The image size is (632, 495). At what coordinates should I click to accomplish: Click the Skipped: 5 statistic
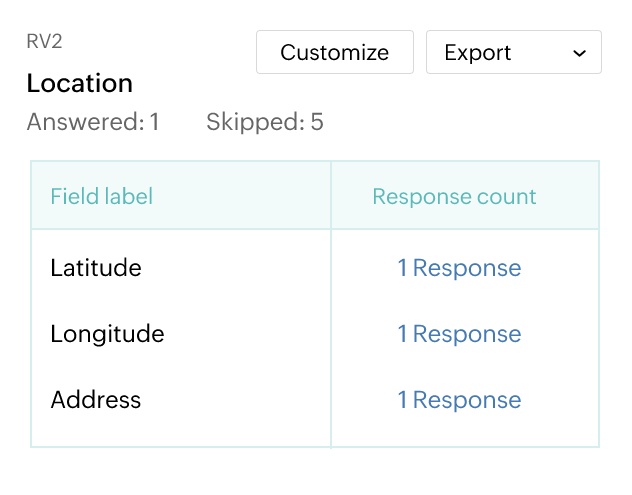(x=265, y=122)
